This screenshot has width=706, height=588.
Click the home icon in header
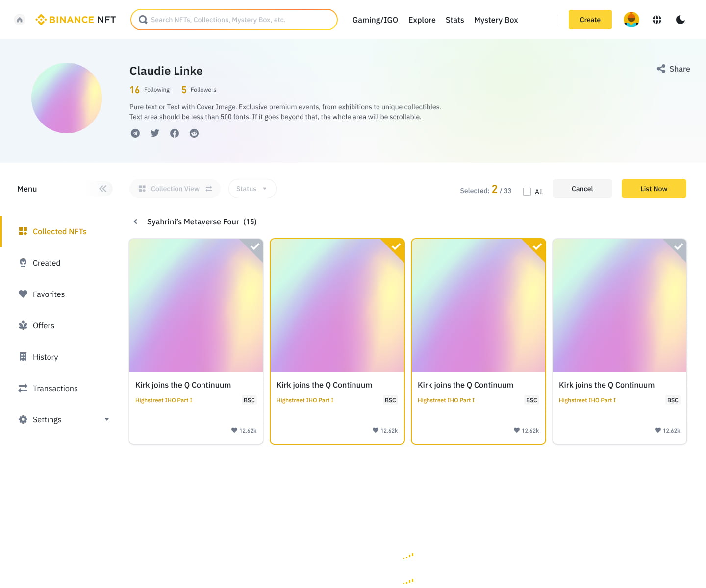click(20, 20)
